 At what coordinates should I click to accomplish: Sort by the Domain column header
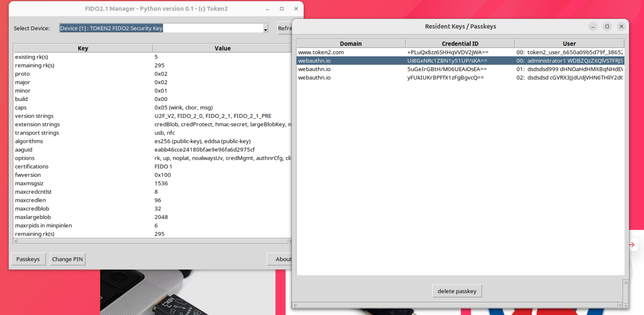[351, 44]
